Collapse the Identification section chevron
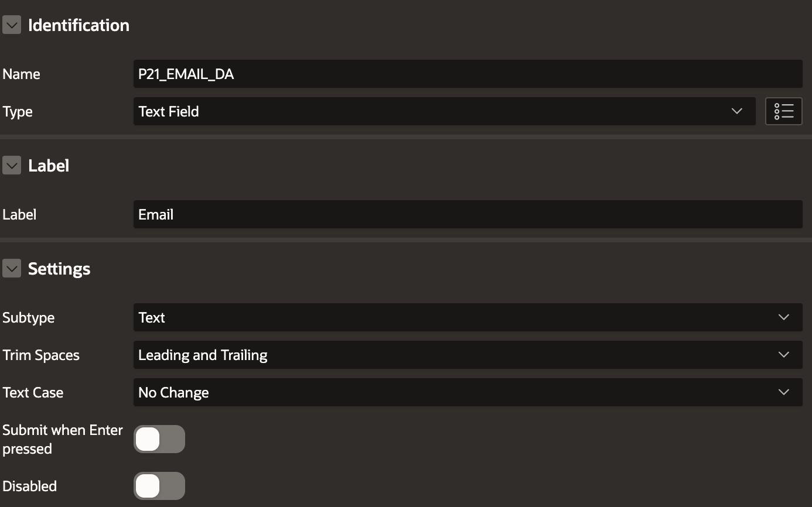Image resolution: width=812 pixels, height=507 pixels. 12,25
